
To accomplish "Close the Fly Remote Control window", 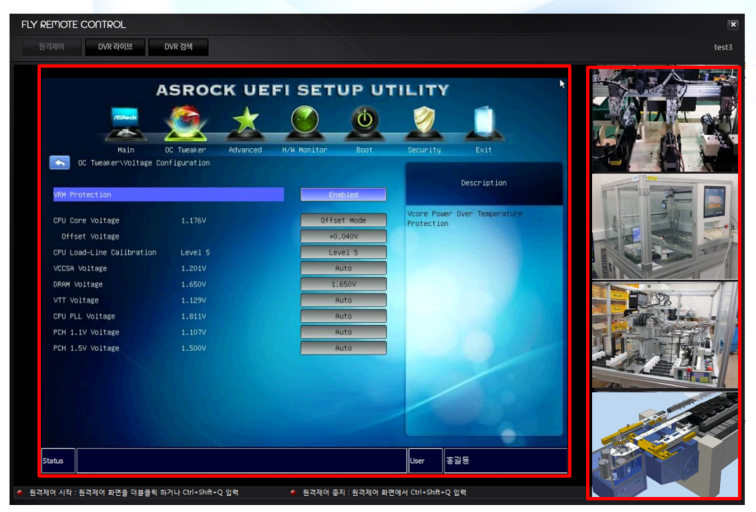I will coord(733,25).
